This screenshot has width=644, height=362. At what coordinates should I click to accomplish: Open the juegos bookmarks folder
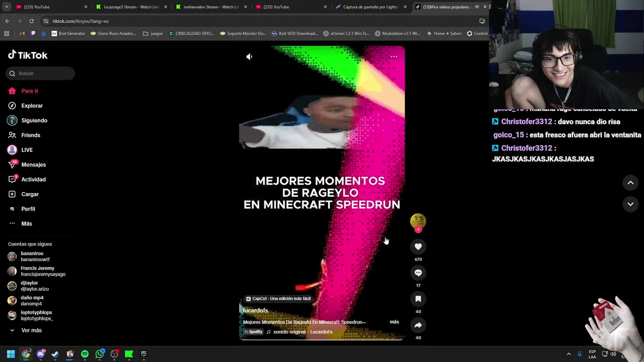click(153, 34)
